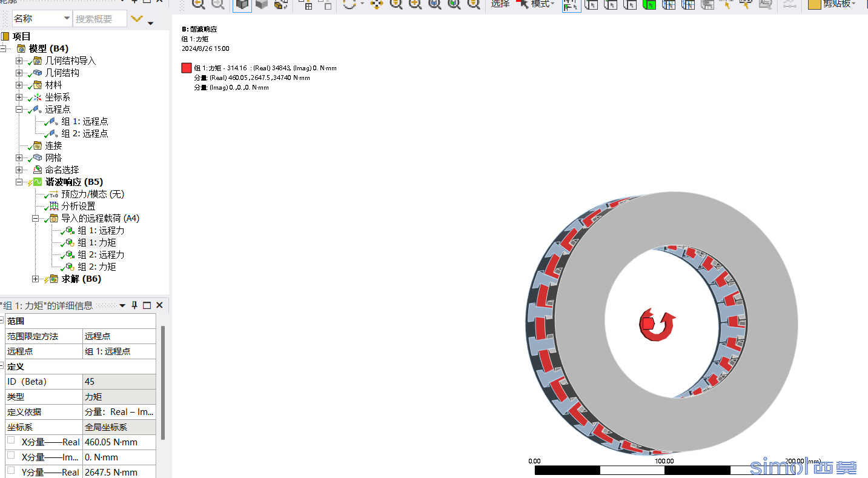
Task: Select 组 2: 远程点 under 远程点 in the tree
Action: point(85,133)
